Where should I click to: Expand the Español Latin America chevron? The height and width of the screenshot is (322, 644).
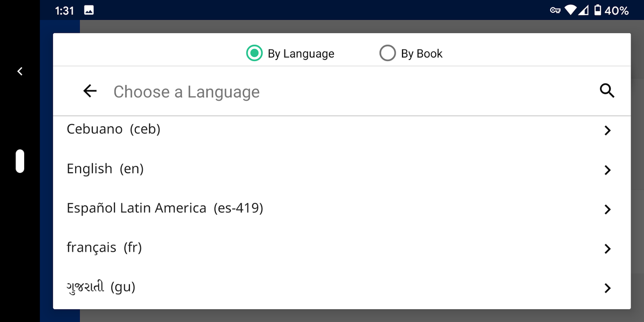608,209
